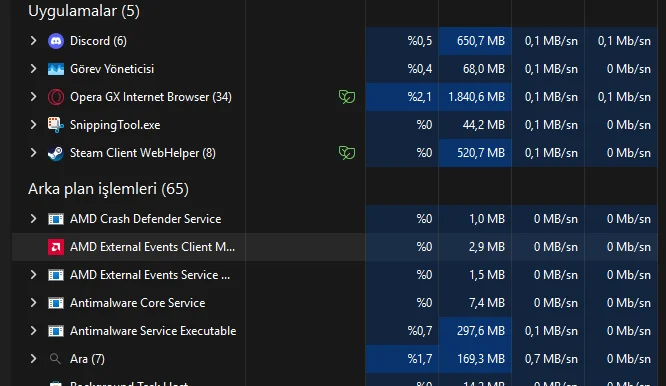The width and height of the screenshot is (666, 386).
Task: Select the Görev Yöneticisi icon
Action: pyautogui.click(x=56, y=69)
